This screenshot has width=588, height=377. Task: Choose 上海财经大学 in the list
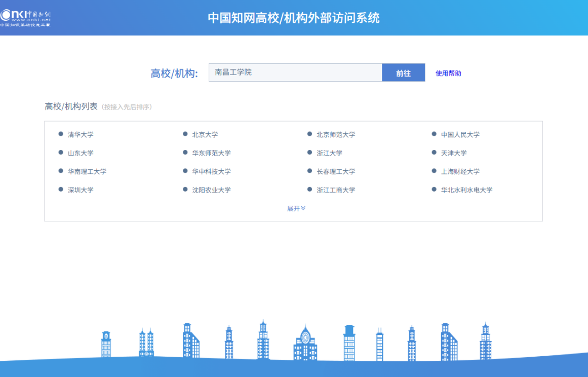(x=460, y=172)
